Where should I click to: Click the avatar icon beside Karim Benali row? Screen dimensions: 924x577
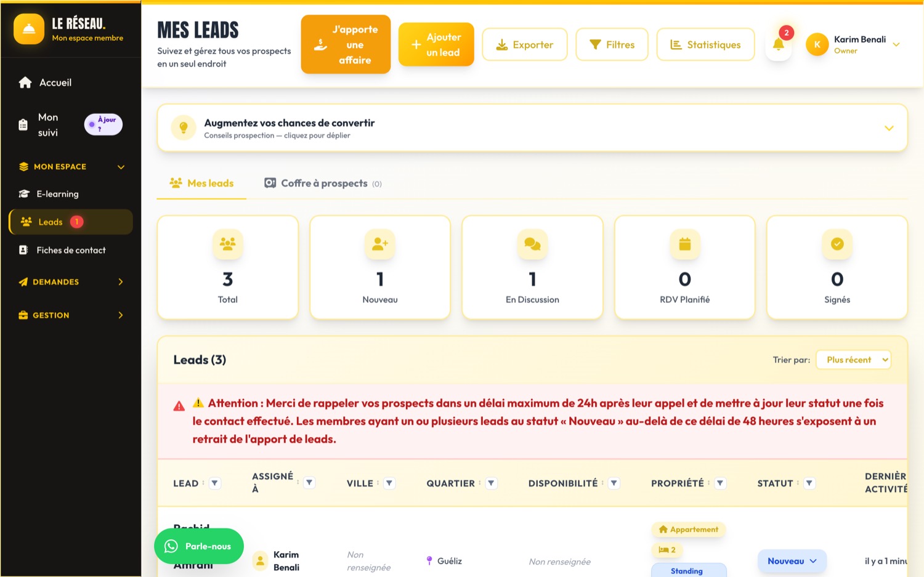point(260,560)
